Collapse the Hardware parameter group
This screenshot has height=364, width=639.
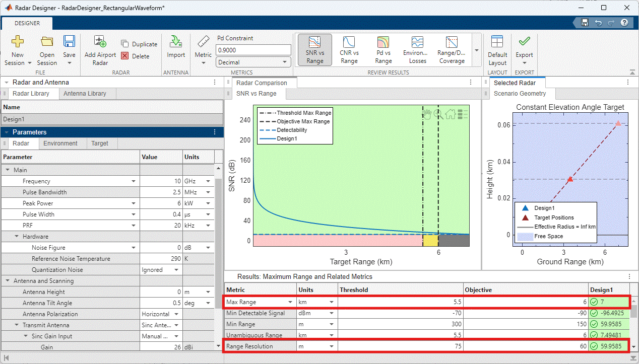tap(17, 237)
